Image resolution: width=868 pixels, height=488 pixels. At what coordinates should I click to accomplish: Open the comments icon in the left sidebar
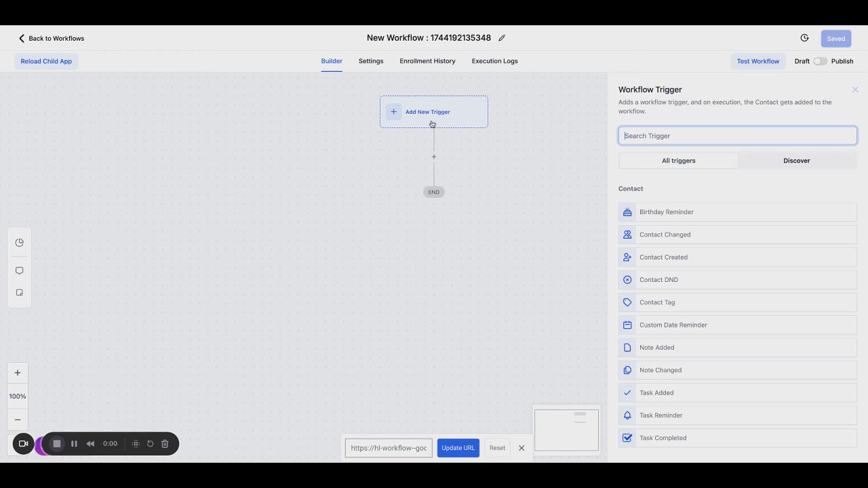pyautogui.click(x=19, y=270)
